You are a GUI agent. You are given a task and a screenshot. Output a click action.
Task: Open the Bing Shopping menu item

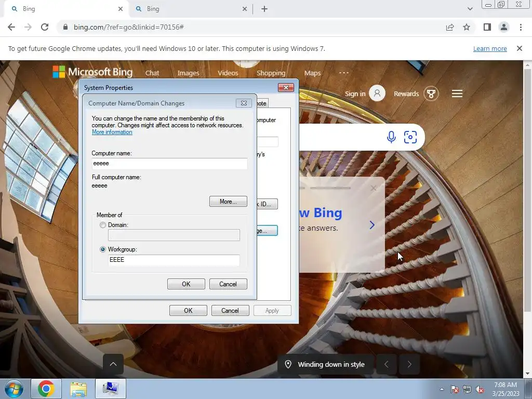(271, 73)
